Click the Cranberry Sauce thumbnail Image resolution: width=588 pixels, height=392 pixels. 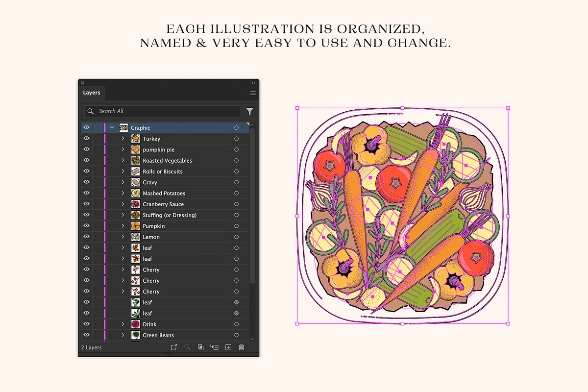tap(136, 204)
